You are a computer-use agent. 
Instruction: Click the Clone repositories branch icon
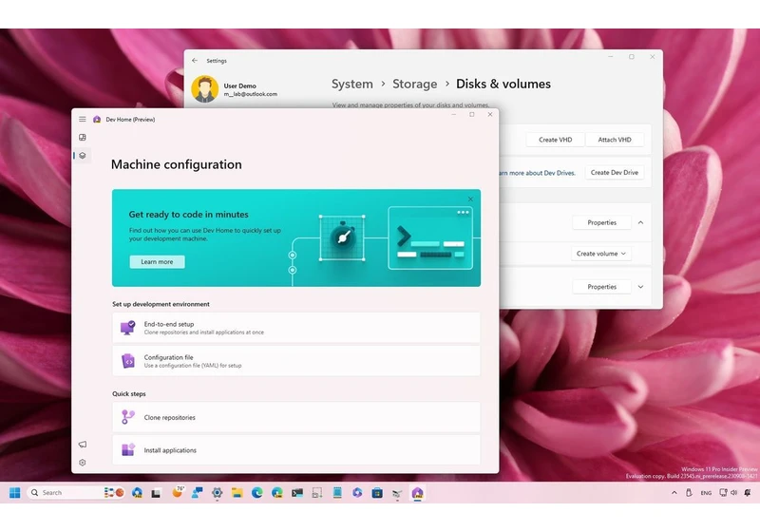[x=128, y=417]
